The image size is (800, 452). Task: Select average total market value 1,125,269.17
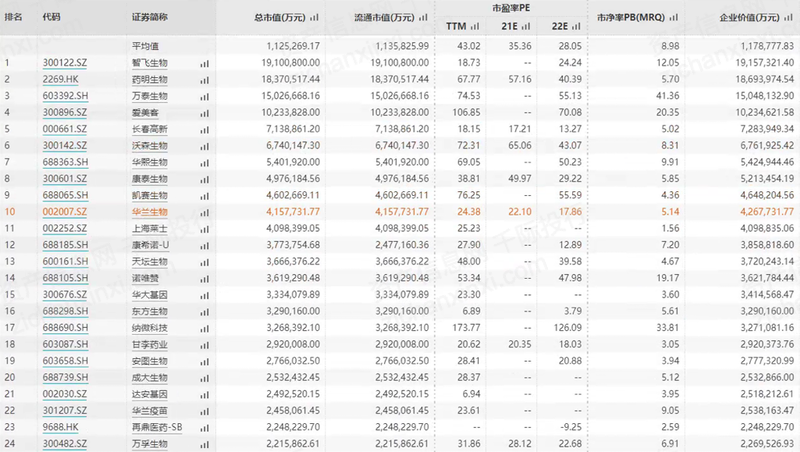293,46
